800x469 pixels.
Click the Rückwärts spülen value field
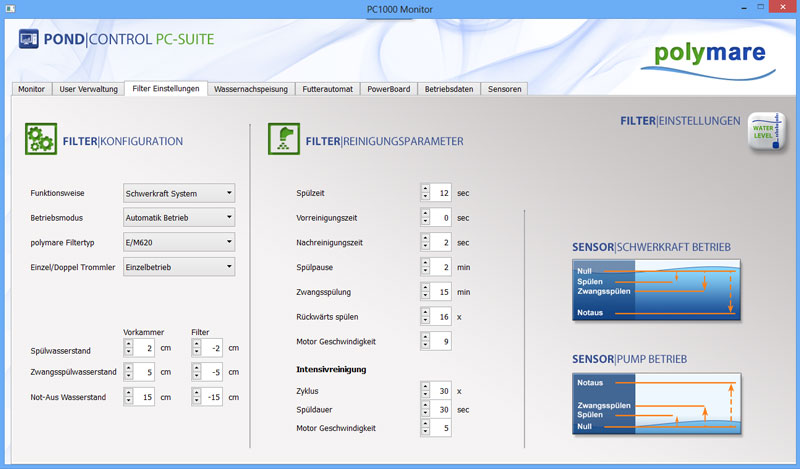(442, 317)
